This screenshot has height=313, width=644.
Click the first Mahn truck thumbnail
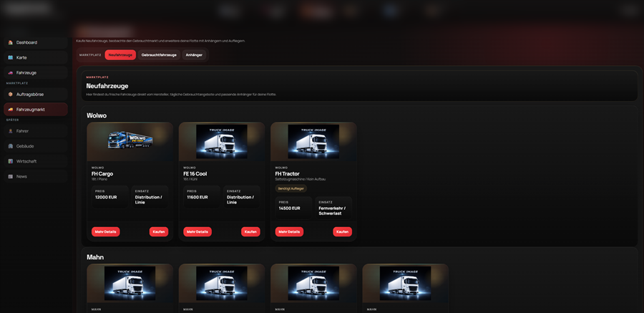pos(130,283)
